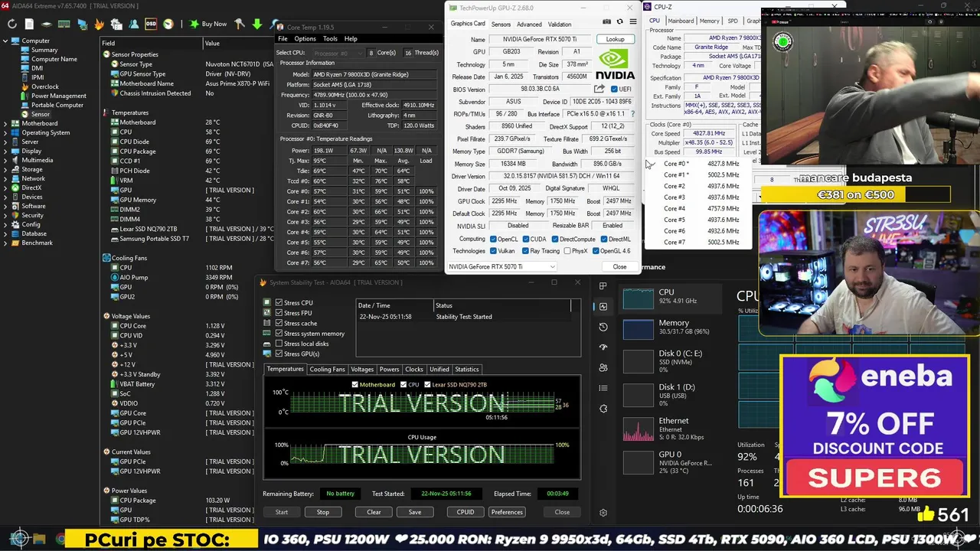This screenshot has width=980, height=551.
Task: Switch to Cooling Fans tab in Stability Test
Action: [x=327, y=369]
